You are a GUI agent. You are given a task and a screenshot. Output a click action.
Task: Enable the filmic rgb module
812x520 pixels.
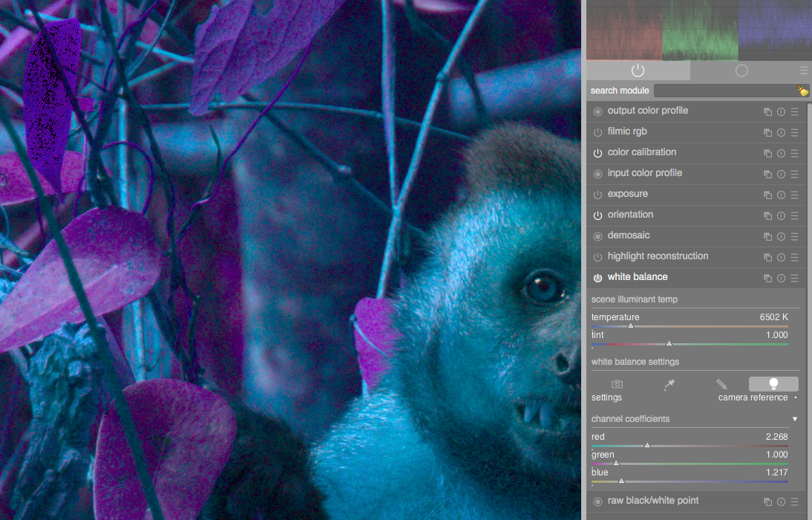597,132
